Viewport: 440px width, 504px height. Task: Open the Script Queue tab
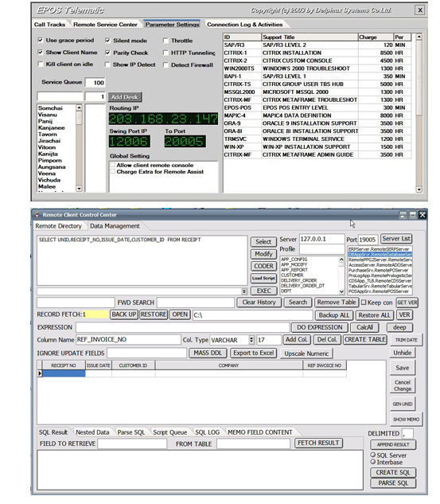[170, 432]
